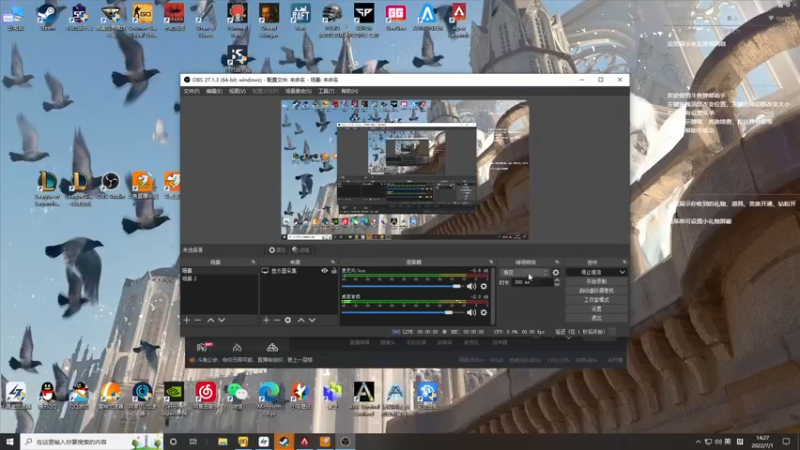The image size is (800, 450).
Task: Adjust the Mic/Aux volume slider
Action: pos(402,286)
